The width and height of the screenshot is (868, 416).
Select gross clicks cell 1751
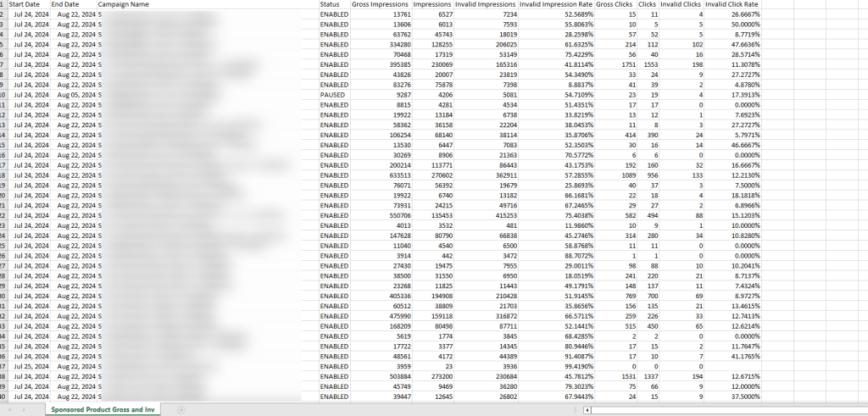coord(615,64)
